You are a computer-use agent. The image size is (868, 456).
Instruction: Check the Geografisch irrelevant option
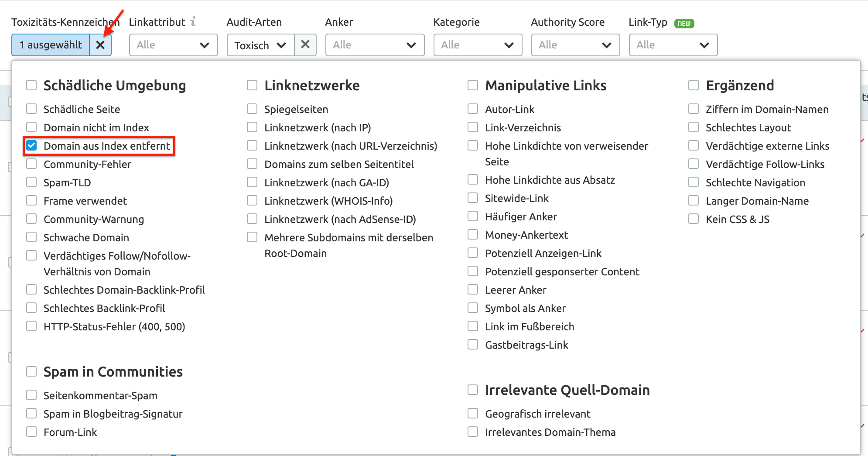click(472, 413)
